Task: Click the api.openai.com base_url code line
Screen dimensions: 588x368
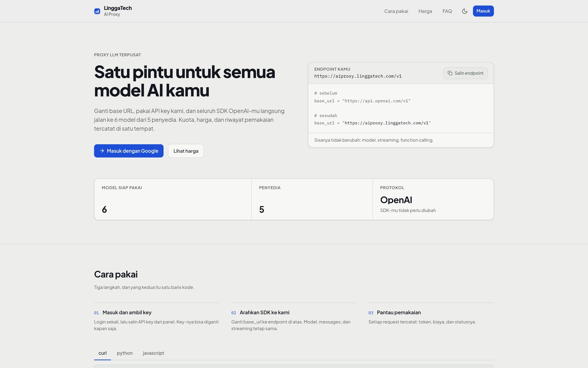Action: tap(362, 101)
